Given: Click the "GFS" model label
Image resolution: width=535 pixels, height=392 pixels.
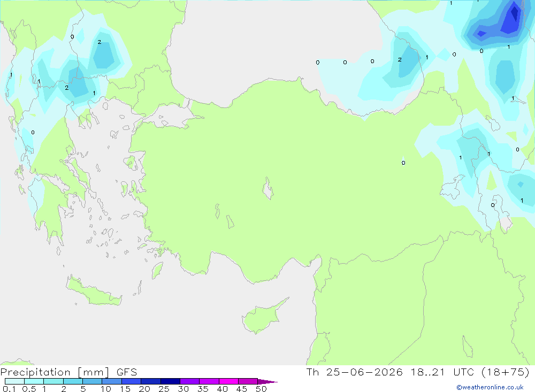Looking at the screenshot, I should tap(127, 372).
